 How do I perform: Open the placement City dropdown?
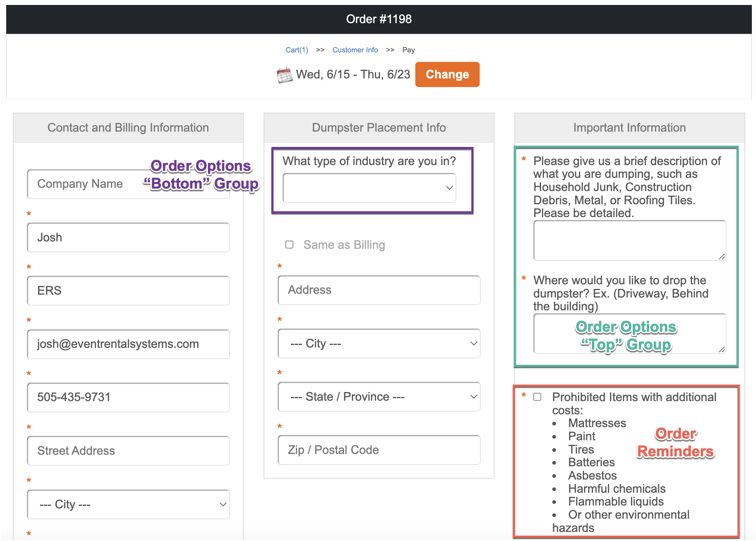[x=379, y=343]
